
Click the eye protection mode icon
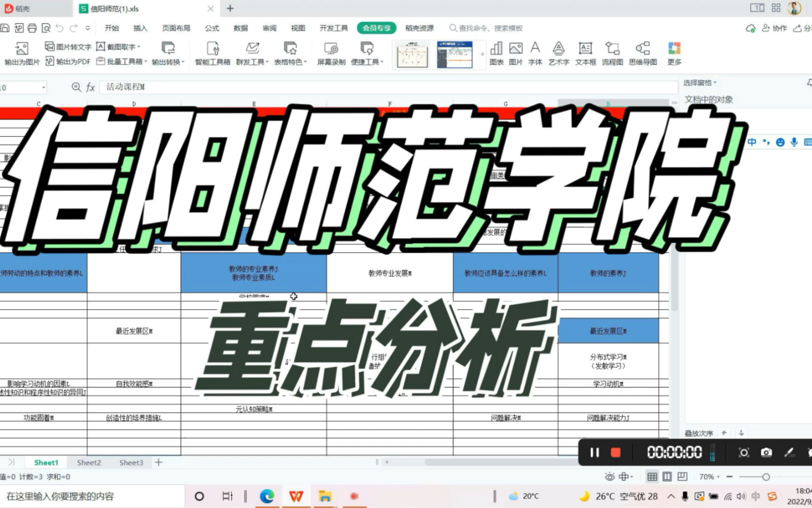point(609,477)
